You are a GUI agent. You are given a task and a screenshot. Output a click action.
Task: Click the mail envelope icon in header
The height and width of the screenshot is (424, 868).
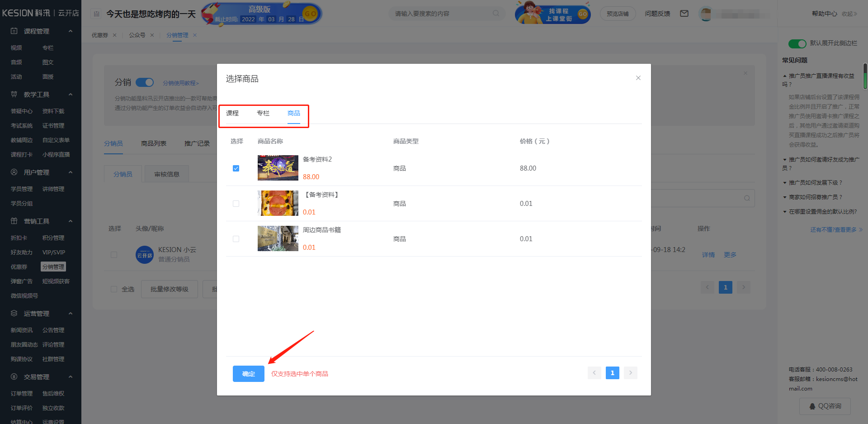pyautogui.click(x=684, y=14)
